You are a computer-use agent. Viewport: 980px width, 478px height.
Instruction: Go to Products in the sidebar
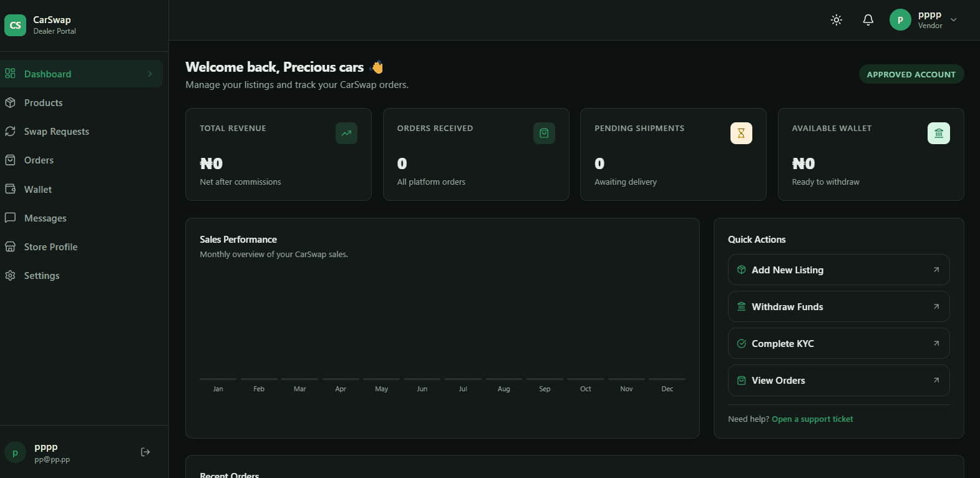(x=81, y=102)
